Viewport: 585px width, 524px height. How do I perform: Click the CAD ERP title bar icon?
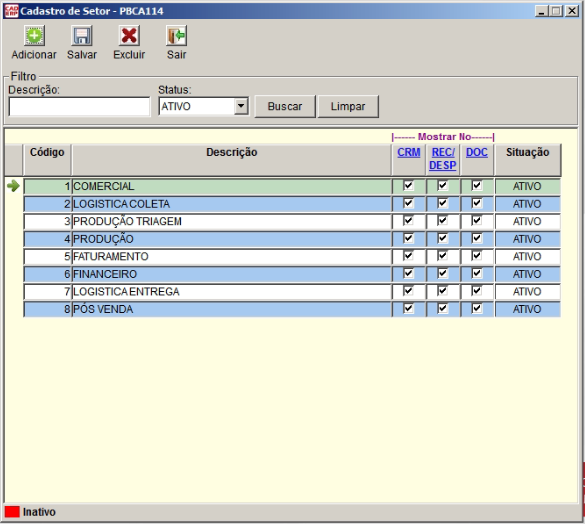(11, 11)
